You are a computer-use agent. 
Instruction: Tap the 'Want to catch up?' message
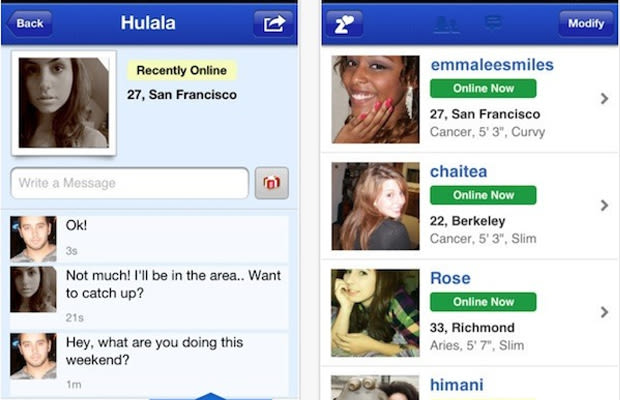click(173, 284)
